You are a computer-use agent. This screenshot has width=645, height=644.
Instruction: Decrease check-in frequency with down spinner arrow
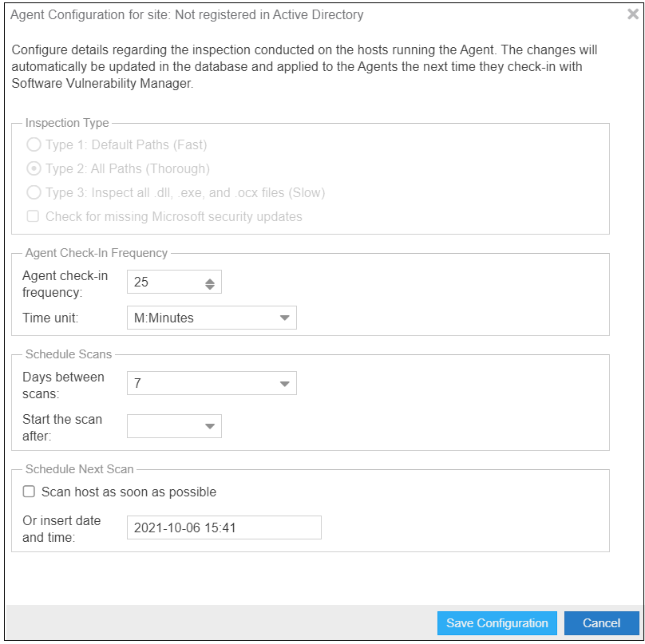209,286
